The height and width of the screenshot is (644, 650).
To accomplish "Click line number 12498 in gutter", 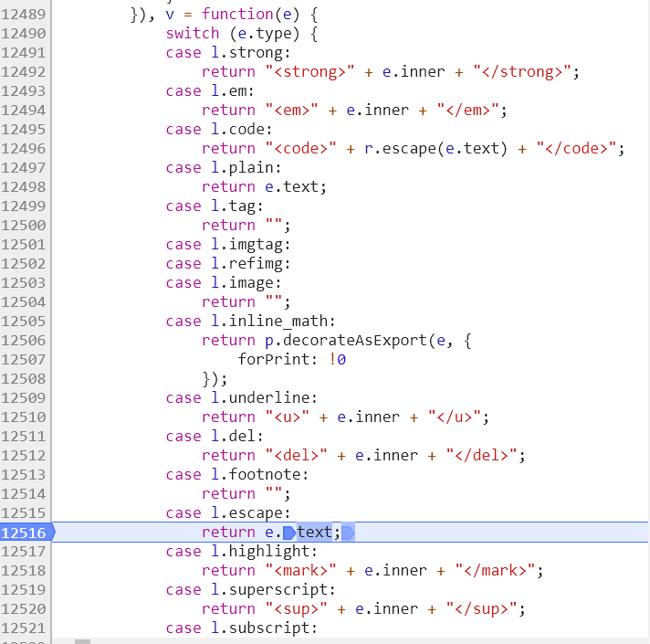I will point(24,186).
